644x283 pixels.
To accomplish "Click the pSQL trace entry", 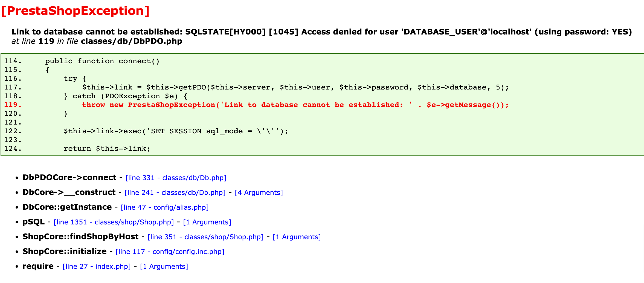I will pyautogui.click(x=33, y=222).
